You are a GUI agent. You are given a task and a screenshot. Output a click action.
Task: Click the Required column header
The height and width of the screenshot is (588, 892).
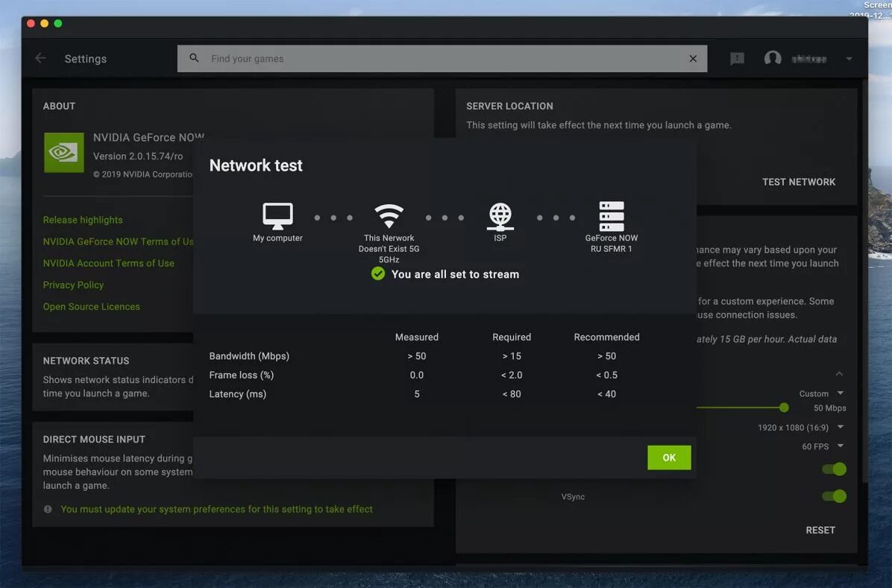point(512,337)
